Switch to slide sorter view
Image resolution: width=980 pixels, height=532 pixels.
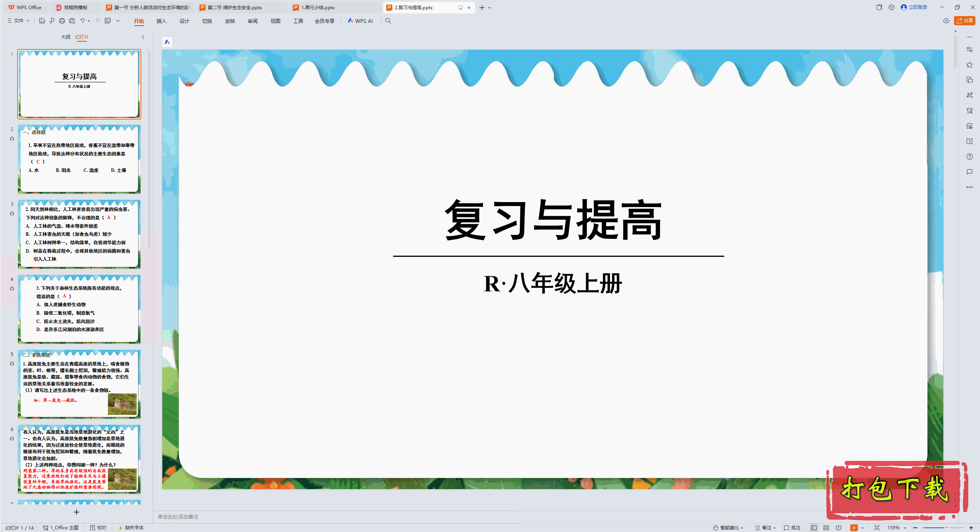pyautogui.click(x=826, y=527)
